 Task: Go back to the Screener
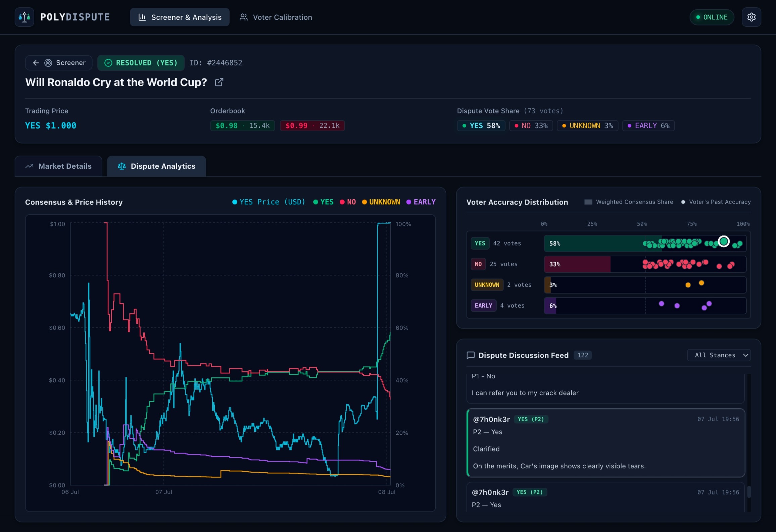[x=59, y=63]
